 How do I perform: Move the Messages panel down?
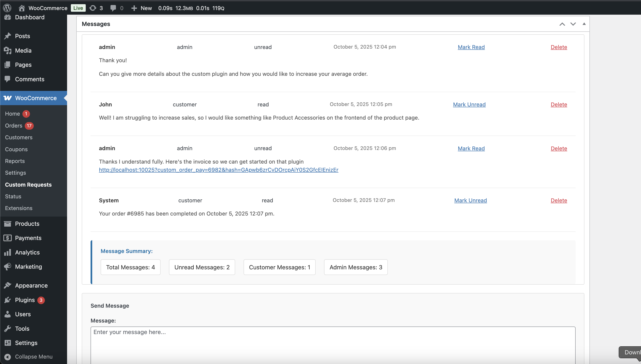click(573, 24)
